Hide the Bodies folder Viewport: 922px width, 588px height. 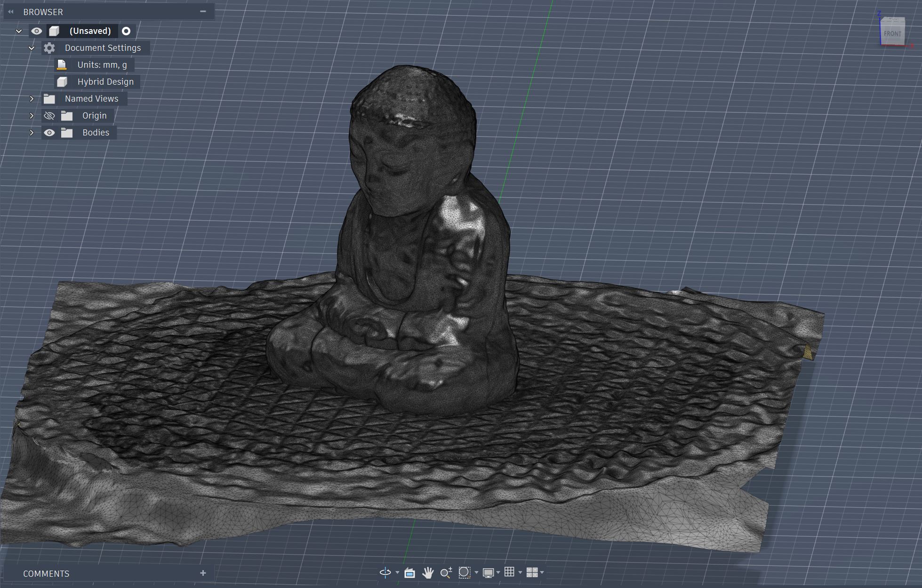click(49, 132)
